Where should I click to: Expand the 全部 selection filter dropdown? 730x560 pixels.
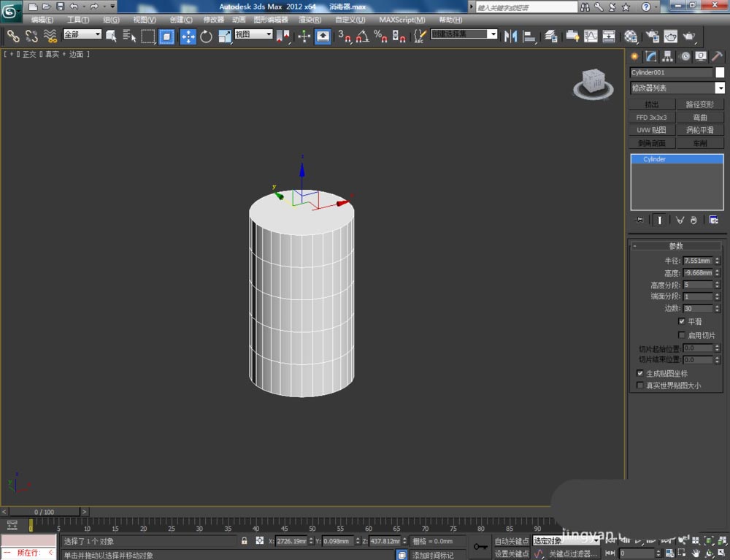(x=82, y=34)
